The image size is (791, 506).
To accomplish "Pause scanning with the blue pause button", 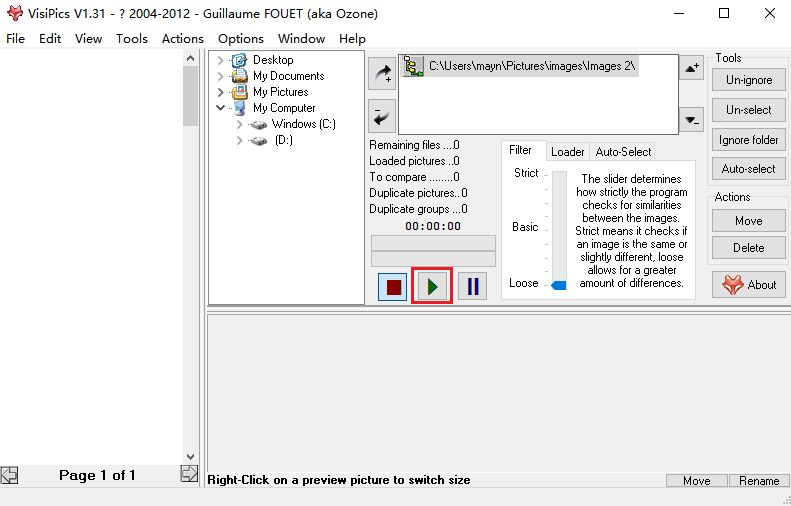I will [x=472, y=287].
